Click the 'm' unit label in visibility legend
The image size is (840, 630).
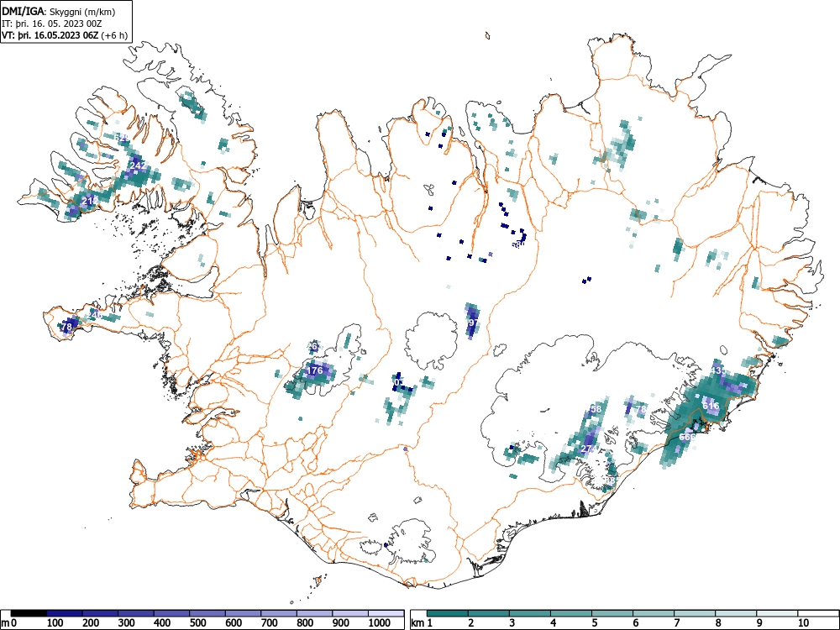pyautogui.click(x=5, y=623)
